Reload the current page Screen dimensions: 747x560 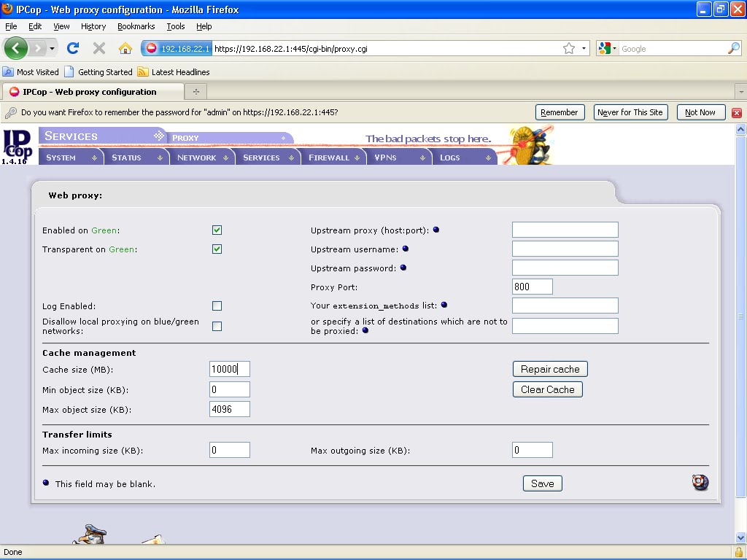(x=73, y=48)
